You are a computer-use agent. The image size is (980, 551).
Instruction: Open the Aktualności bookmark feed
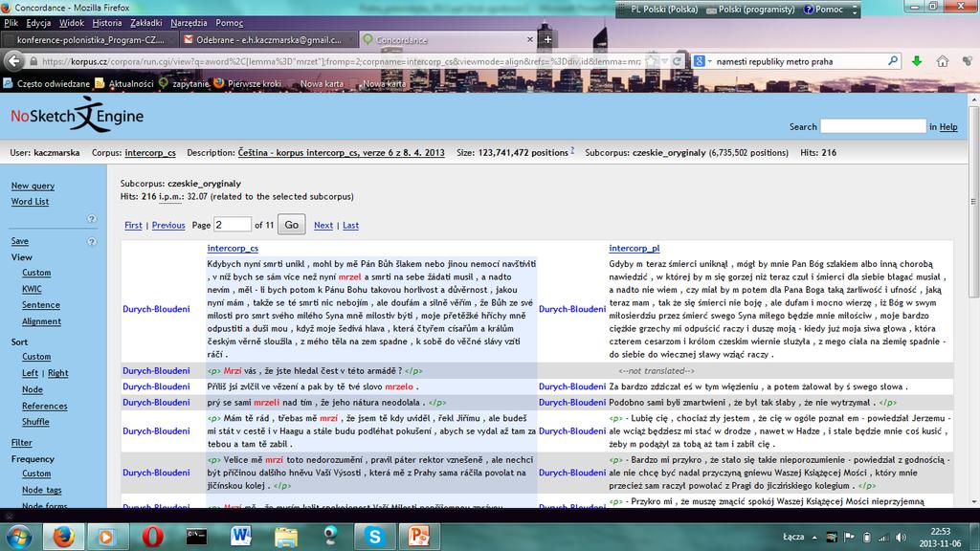123,83
